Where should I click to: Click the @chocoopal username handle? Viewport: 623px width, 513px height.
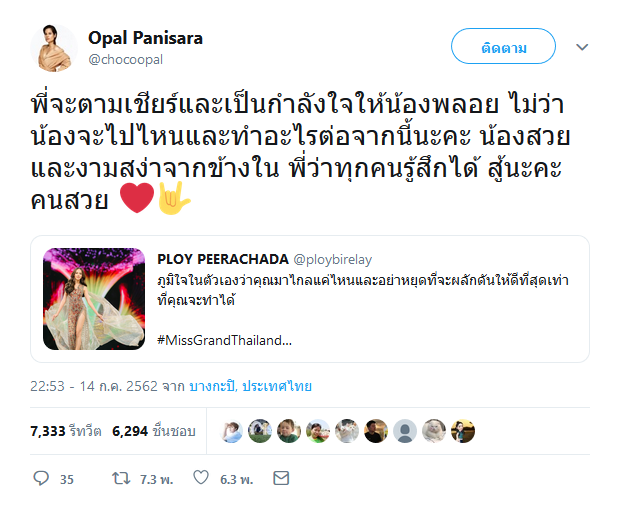(123, 59)
